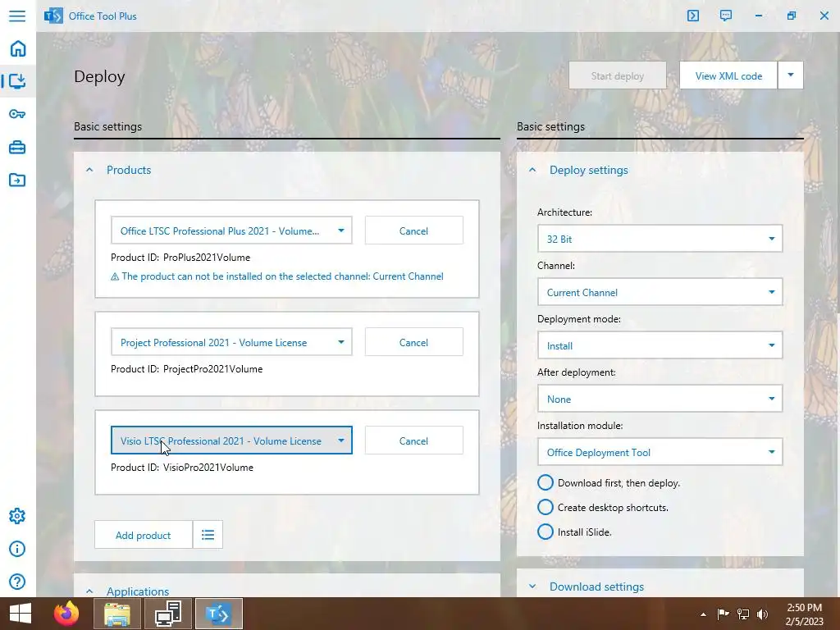Screen dimensions: 840x630
Task: Open the After deployment None dropdown
Action: [x=660, y=399]
